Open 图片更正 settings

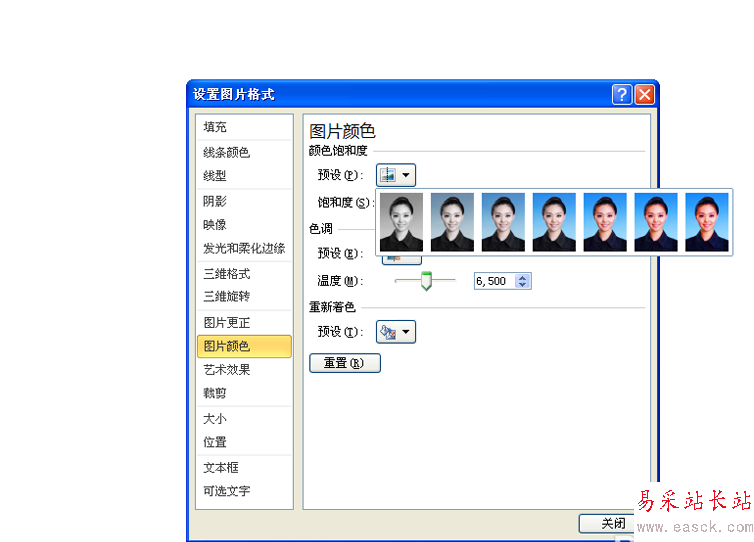click(244, 322)
